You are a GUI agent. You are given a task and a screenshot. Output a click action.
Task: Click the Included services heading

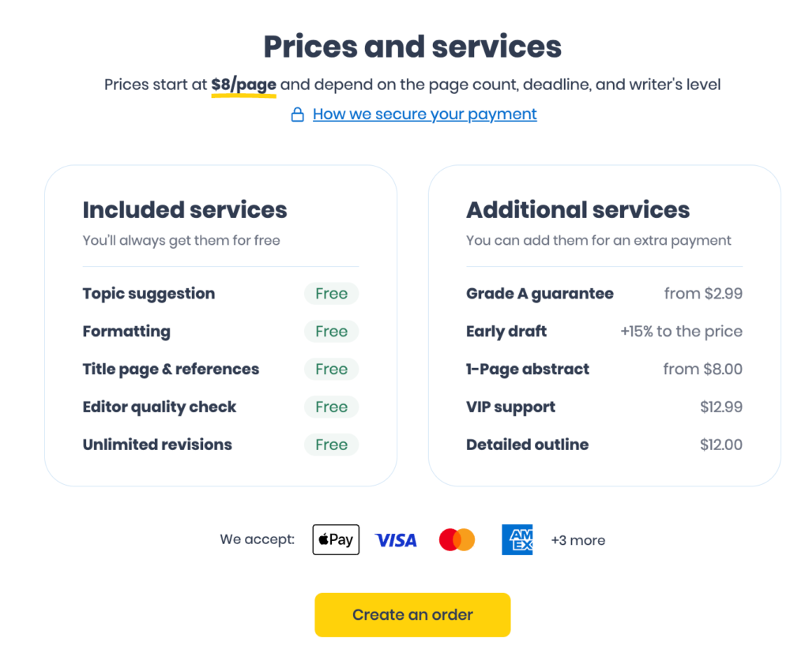click(x=185, y=210)
